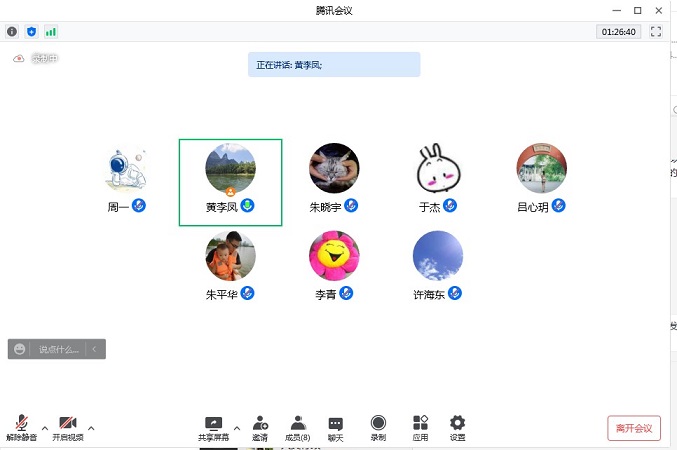Open the 应用 (Apps) menu
The image size is (677, 450).
(x=420, y=428)
